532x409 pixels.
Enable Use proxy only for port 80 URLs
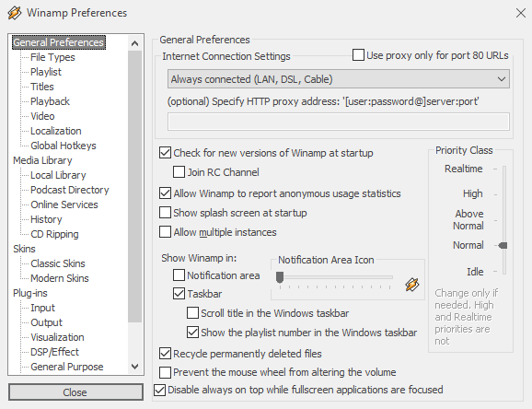(358, 55)
